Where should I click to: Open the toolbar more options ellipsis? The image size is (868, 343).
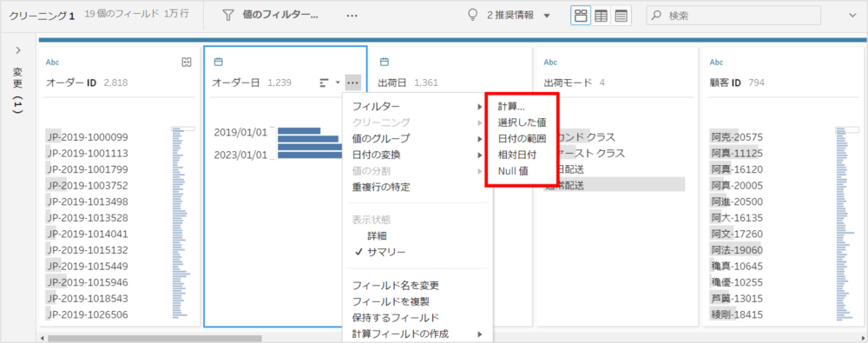point(352,16)
